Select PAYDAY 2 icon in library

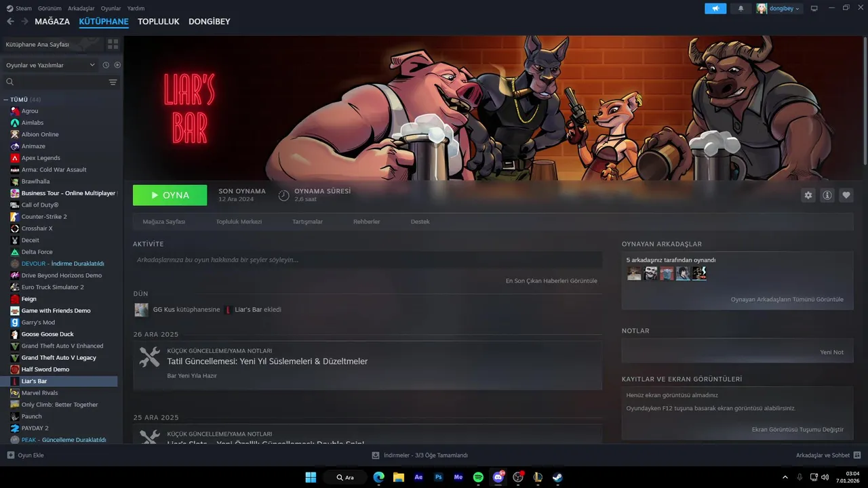click(x=15, y=428)
